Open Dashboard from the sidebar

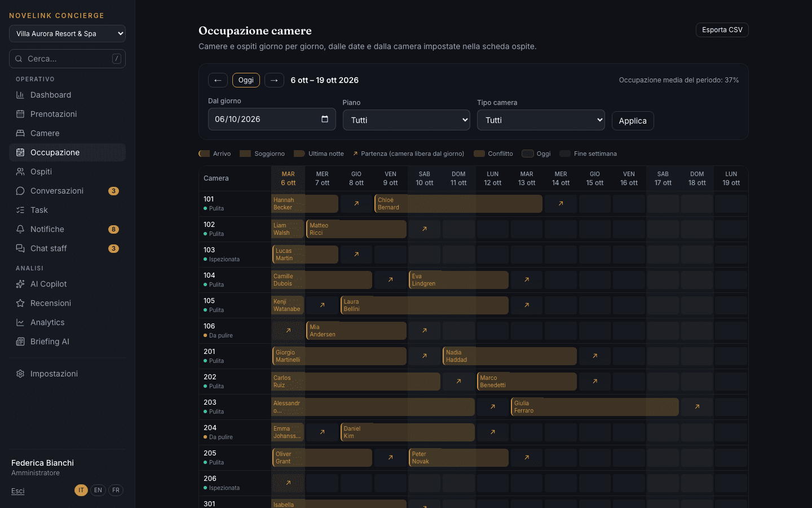67,95
